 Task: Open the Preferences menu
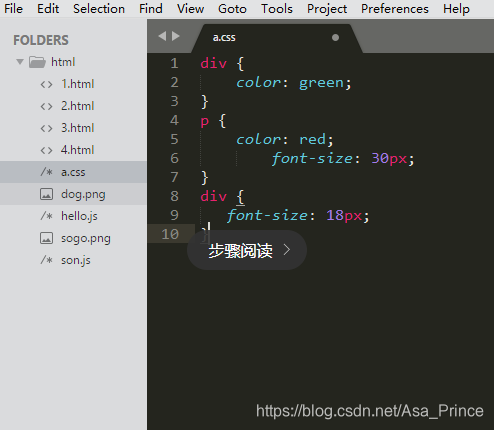click(x=395, y=9)
